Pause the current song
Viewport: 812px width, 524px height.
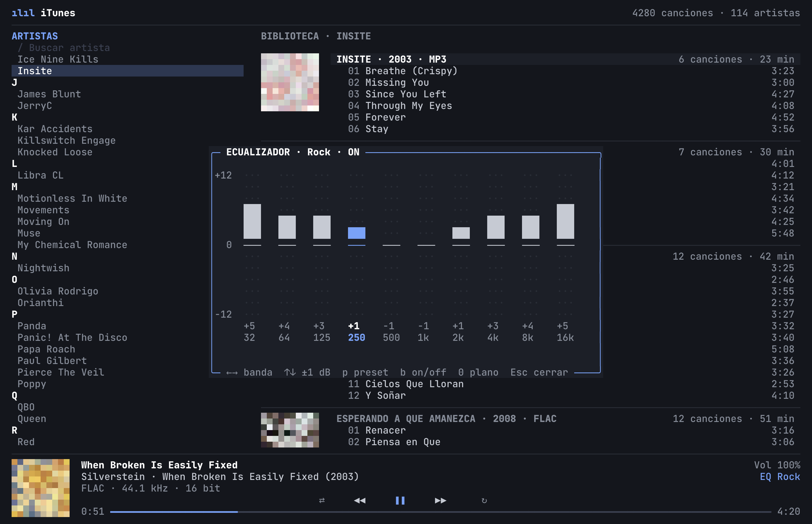pyautogui.click(x=400, y=501)
